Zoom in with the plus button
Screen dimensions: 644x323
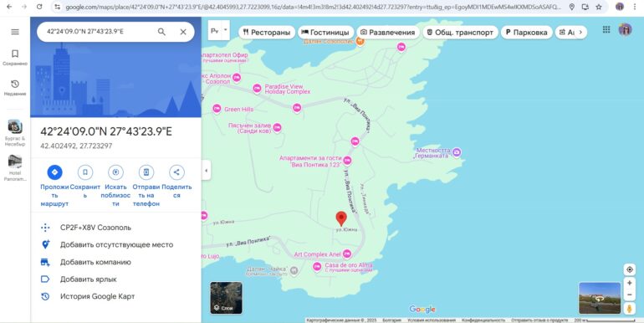(x=629, y=283)
